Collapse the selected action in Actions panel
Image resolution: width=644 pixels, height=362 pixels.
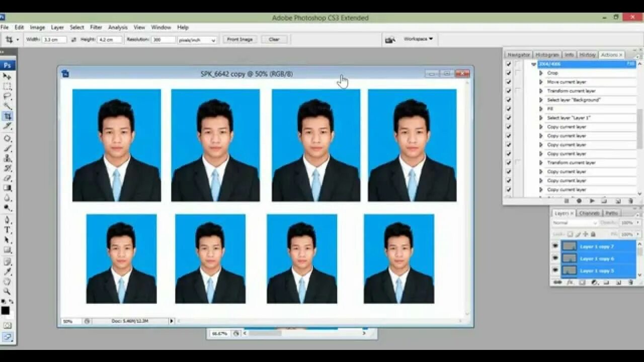534,64
